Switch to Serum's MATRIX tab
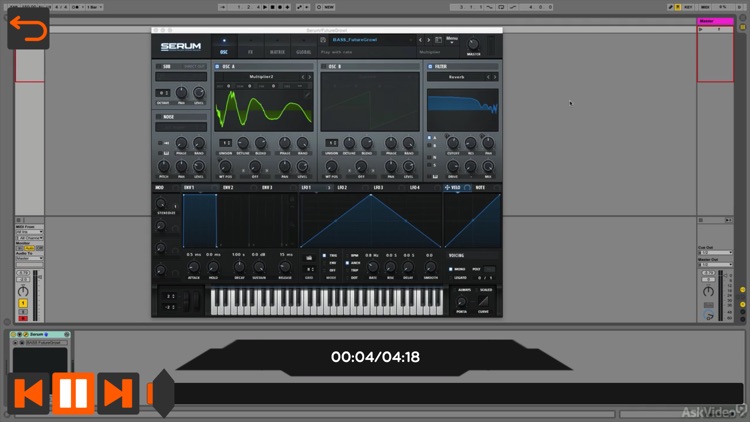The height and width of the screenshot is (422, 750). pos(277,46)
